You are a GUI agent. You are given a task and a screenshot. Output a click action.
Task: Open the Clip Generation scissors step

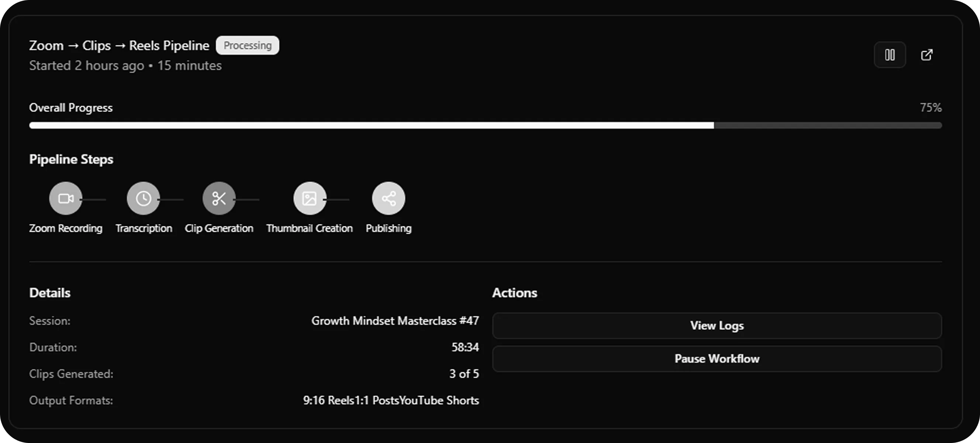(219, 198)
